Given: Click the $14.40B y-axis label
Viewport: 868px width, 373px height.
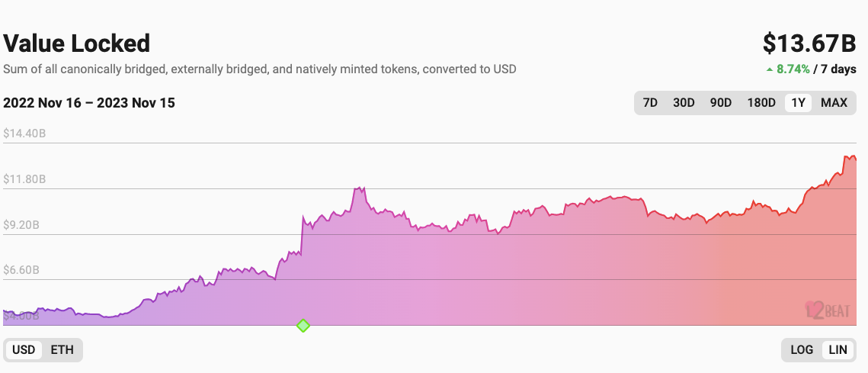Looking at the screenshot, I should pyautogui.click(x=24, y=133).
